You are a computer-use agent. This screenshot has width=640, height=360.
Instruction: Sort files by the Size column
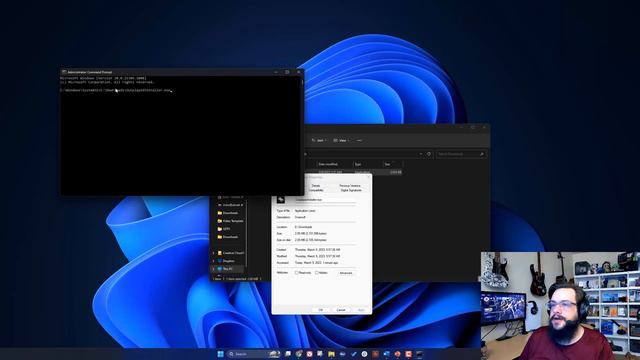[x=387, y=164]
